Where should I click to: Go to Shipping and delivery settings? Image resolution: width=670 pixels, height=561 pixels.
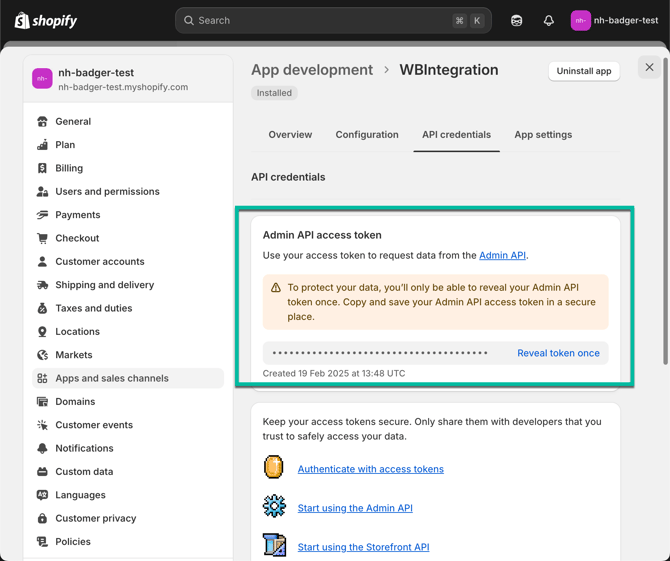pyautogui.click(x=105, y=285)
